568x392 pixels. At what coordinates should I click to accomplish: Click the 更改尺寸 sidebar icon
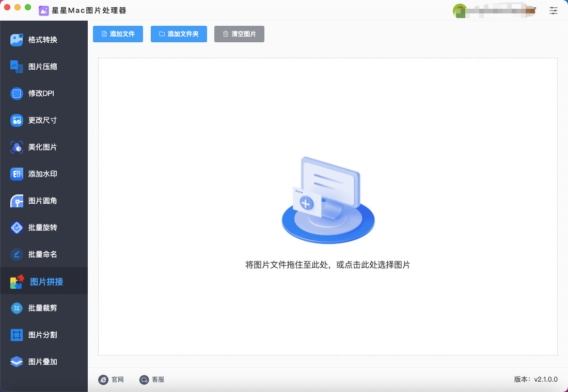17,120
